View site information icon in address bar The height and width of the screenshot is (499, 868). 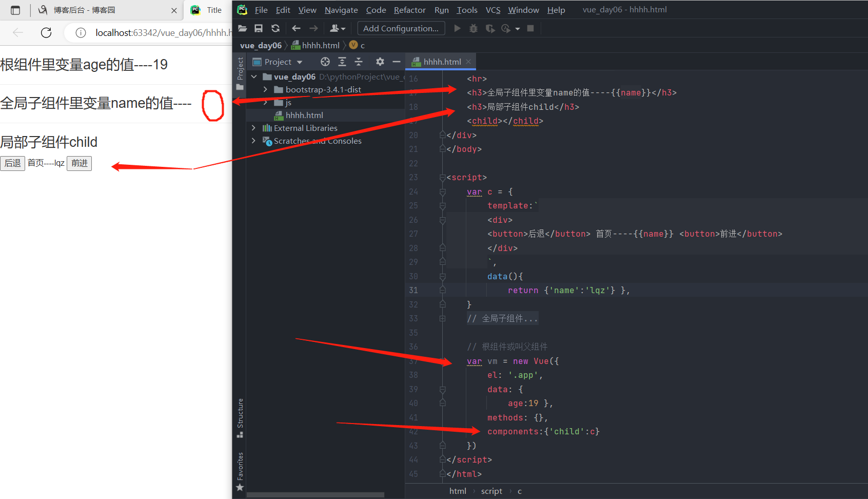81,33
